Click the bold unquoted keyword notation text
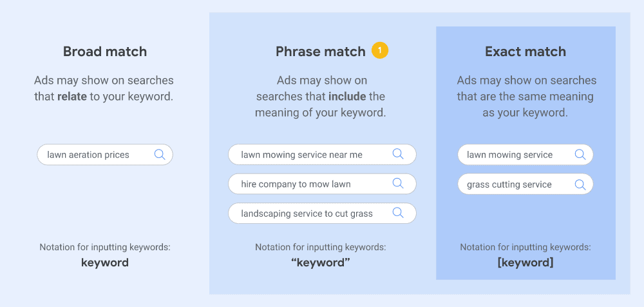Viewport: 644px width, 307px height. click(105, 262)
